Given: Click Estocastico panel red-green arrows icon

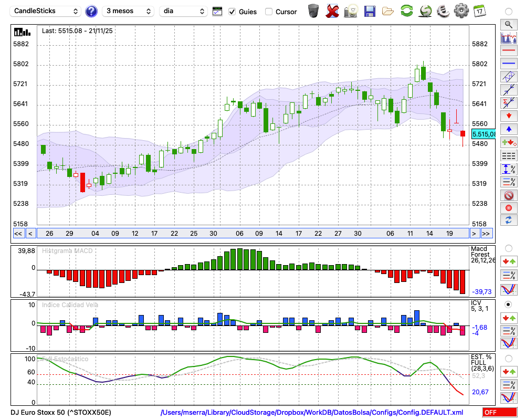Looking at the screenshot, I should coord(509,372).
